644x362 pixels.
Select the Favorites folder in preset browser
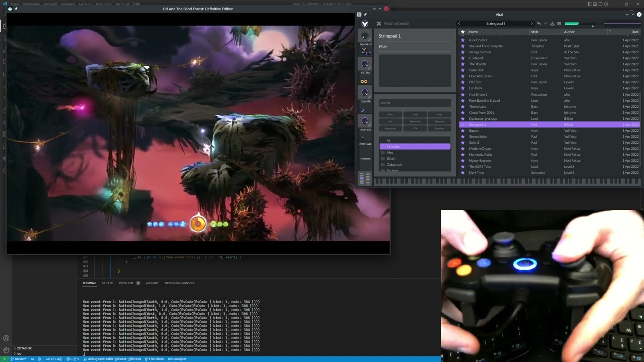pos(415,147)
